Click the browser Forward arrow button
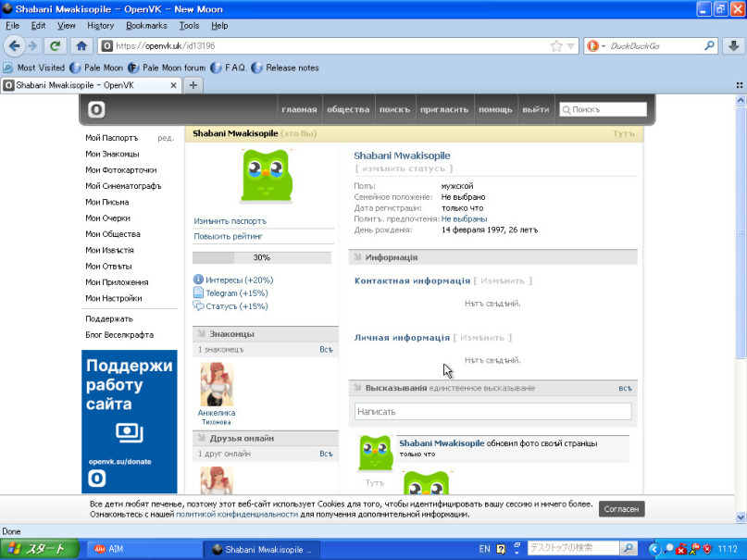 tap(32, 45)
